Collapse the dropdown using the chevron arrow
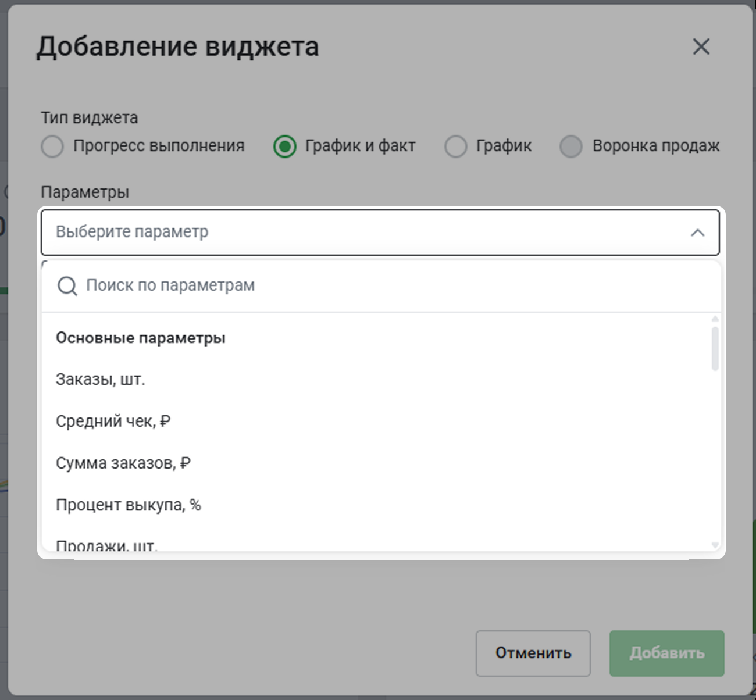Image resolution: width=756 pixels, height=700 pixels. pyautogui.click(x=697, y=233)
